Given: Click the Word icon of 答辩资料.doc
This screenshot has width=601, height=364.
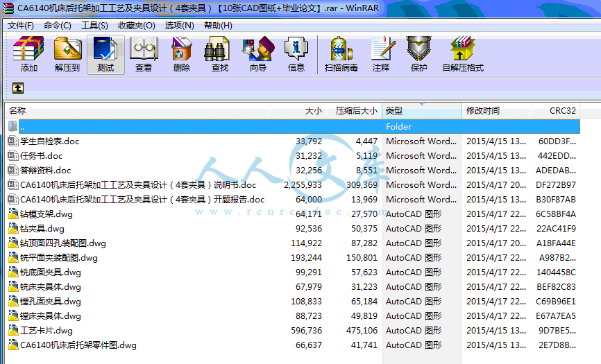Looking at the screenshot, I should point(13,170).
